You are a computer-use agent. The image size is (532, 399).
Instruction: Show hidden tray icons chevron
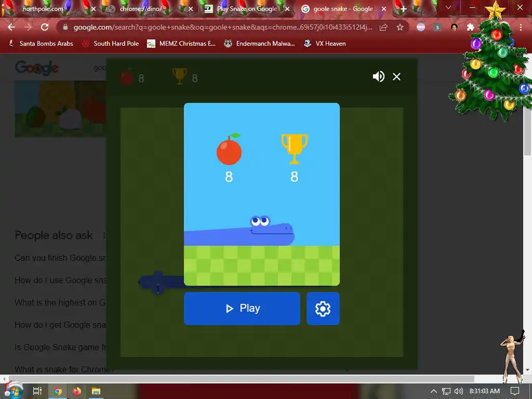pyautogui.click(x=434, y=391)
